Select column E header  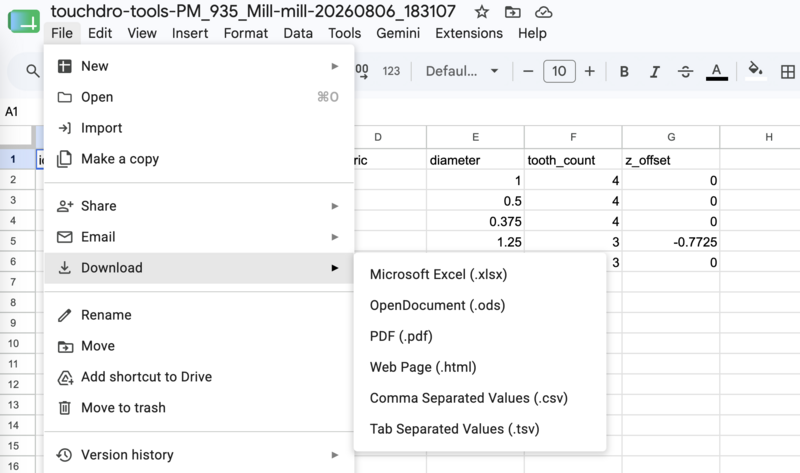[476, 137]
